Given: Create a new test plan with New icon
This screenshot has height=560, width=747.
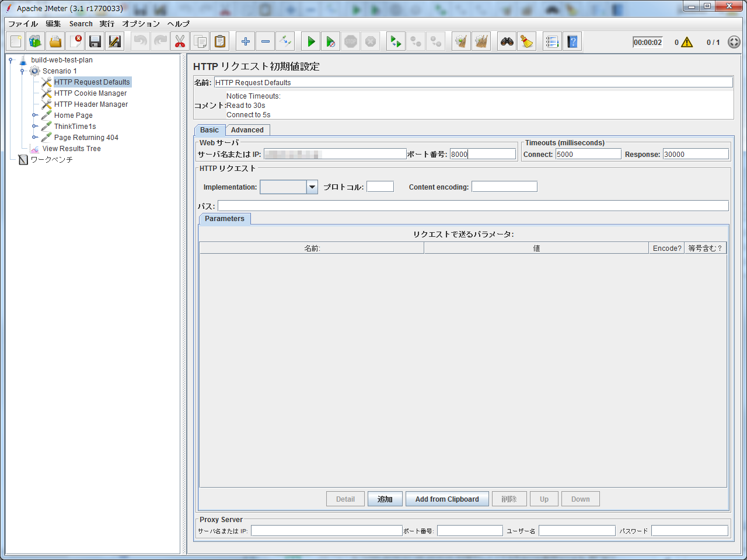Looking at the screenshot, I should pyautogui.click(x=16, y=41).
